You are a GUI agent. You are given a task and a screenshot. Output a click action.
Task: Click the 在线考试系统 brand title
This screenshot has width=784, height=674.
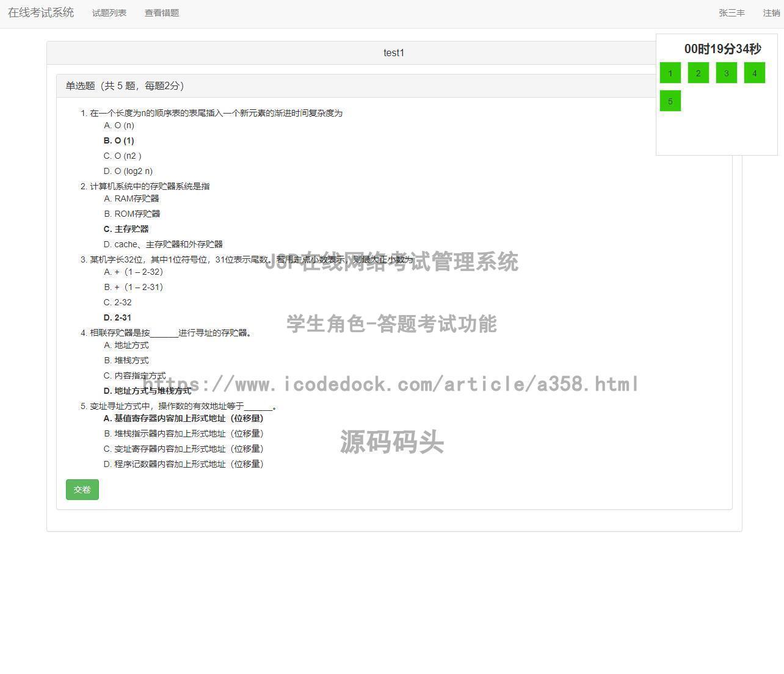[40, 12]
